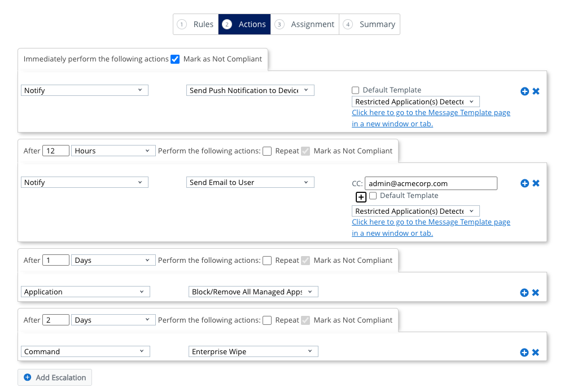Open the Send Push Notification to Device dropdown
Screen dimensions: 568x392
click(250, 90)
